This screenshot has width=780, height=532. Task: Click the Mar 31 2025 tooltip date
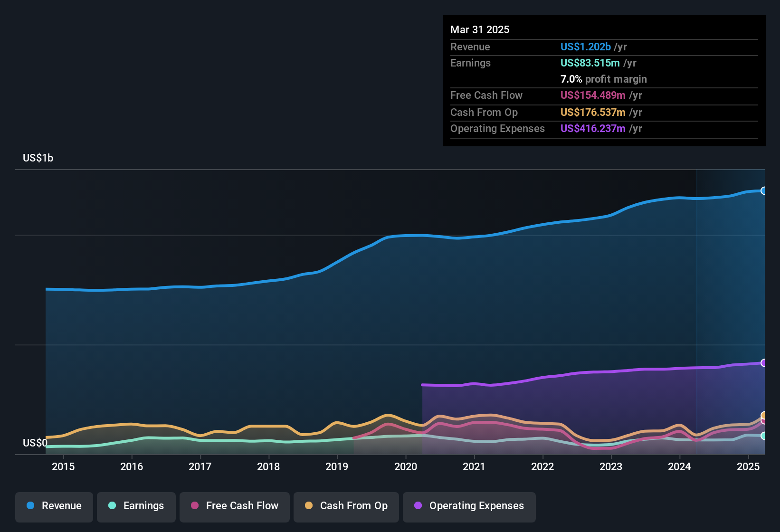click(x=480, y=29)
